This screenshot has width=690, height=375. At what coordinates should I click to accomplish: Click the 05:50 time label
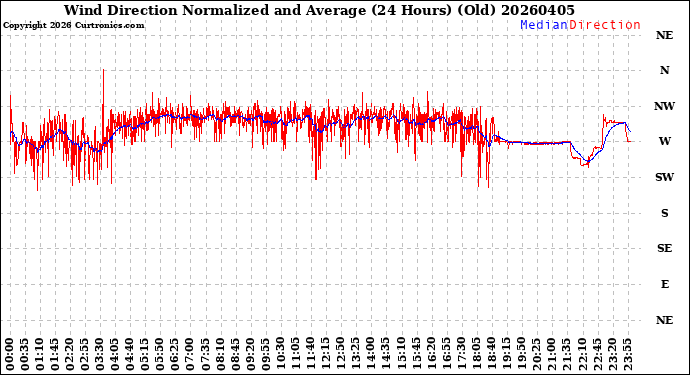[x=160, y=354]
